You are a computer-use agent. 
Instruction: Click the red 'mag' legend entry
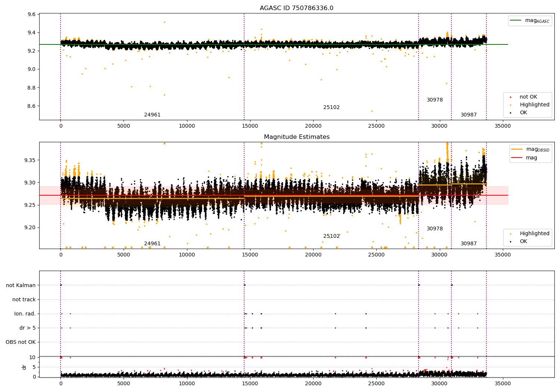(x=532, y=158)
